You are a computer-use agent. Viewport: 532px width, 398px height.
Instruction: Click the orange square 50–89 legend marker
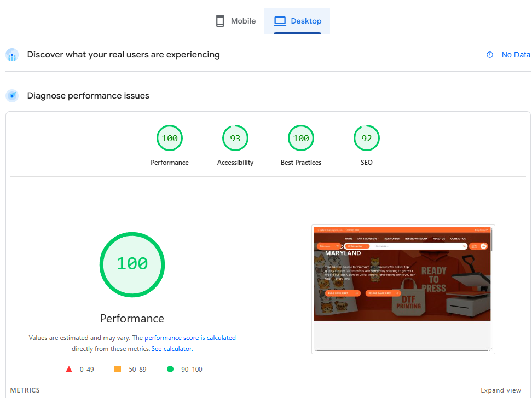118,370
